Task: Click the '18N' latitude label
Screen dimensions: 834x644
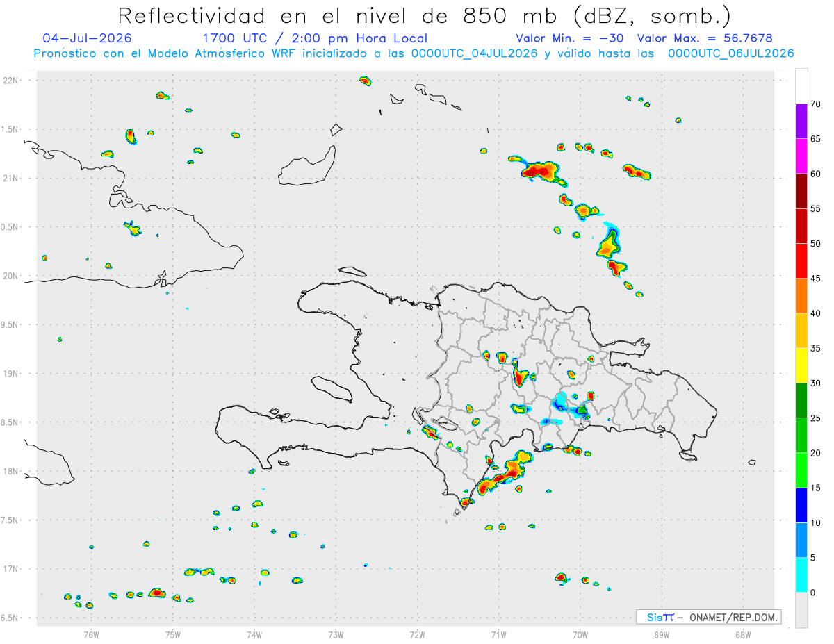Action: [12, 472]
